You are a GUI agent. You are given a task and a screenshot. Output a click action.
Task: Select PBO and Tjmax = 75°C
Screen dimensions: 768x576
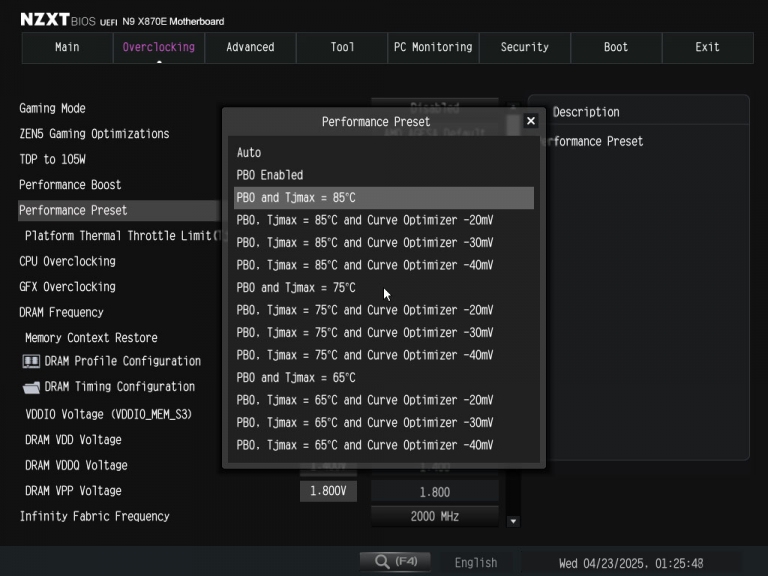pyautogui.click(x=384, y=288)
